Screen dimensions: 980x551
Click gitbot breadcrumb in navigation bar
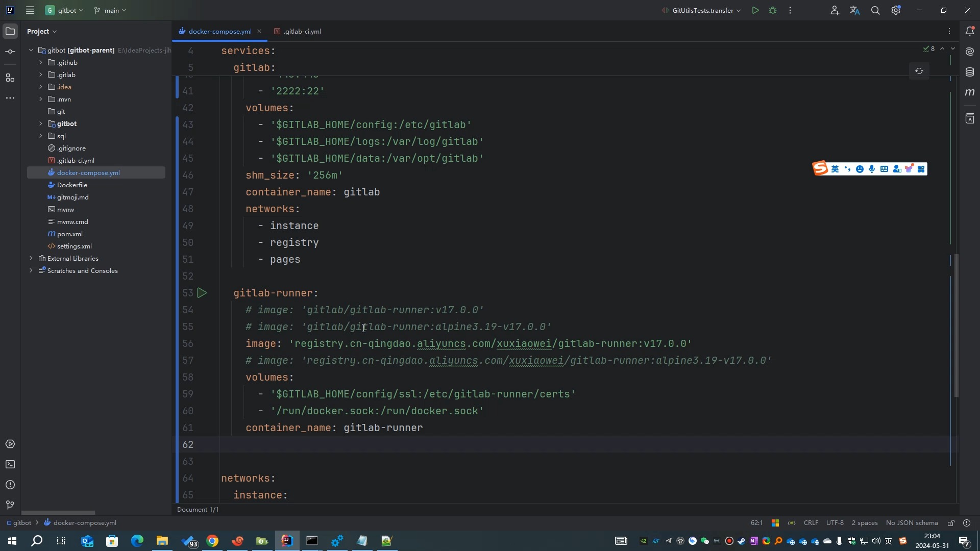pos(18,523)
